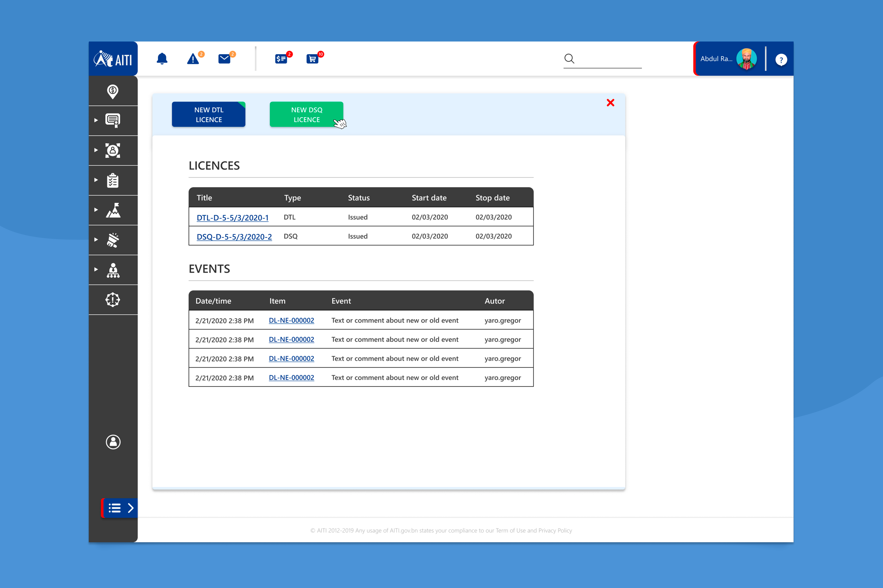Open licence DTL-D-5-5/3/2020-1 link
883x588 pixels.
[232, 217]
